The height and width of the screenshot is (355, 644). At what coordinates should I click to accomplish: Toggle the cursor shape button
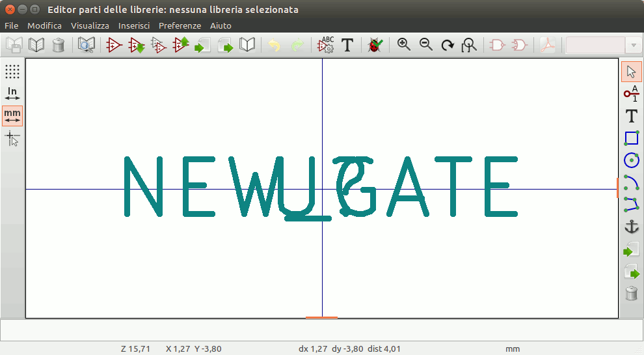pyautogui.click(x=12, y=138)
